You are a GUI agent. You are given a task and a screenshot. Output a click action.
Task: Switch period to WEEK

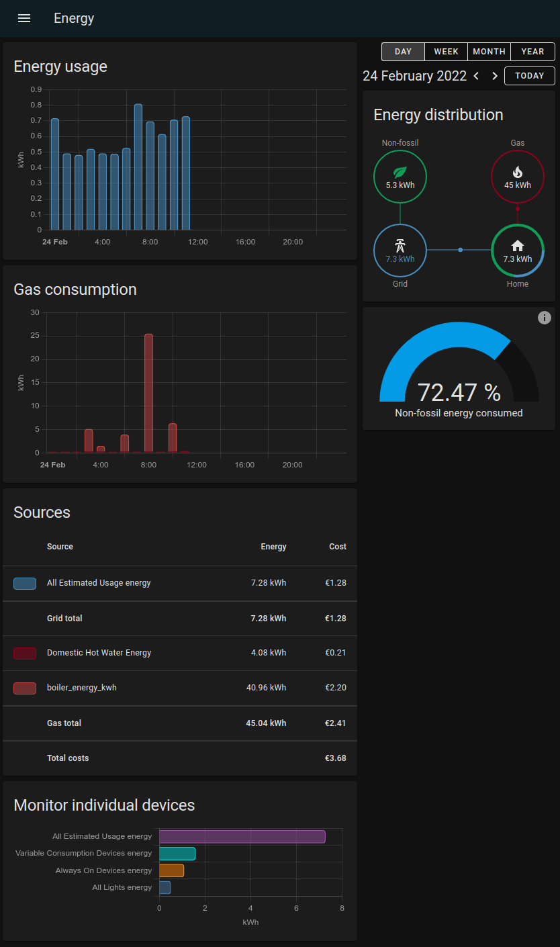446,52
